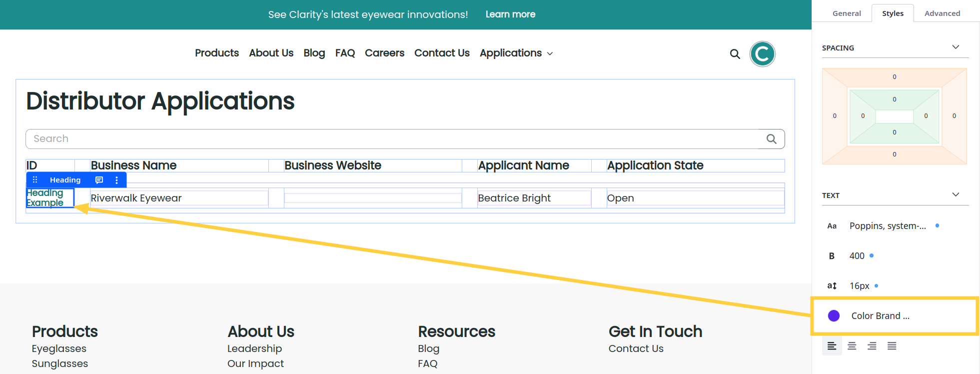This screenshot has height=374, width=980.
Task: Click the Heading component label
Action: pos(65,180)
